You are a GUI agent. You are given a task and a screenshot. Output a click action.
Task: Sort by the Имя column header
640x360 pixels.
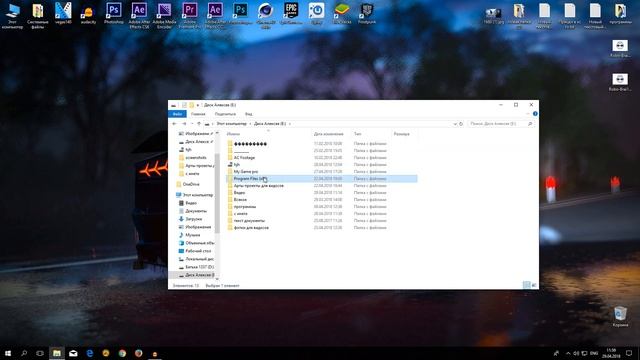click(233, 134)
